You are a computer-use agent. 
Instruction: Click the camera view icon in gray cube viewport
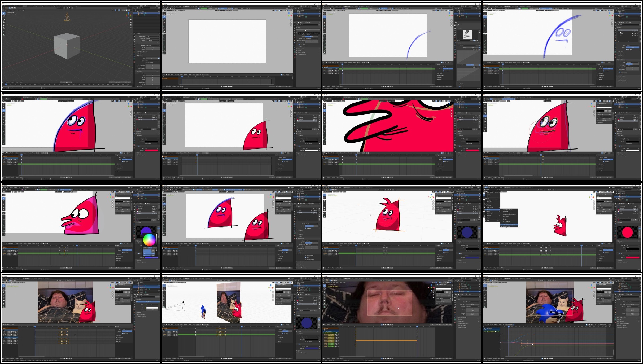pos(131,25)
